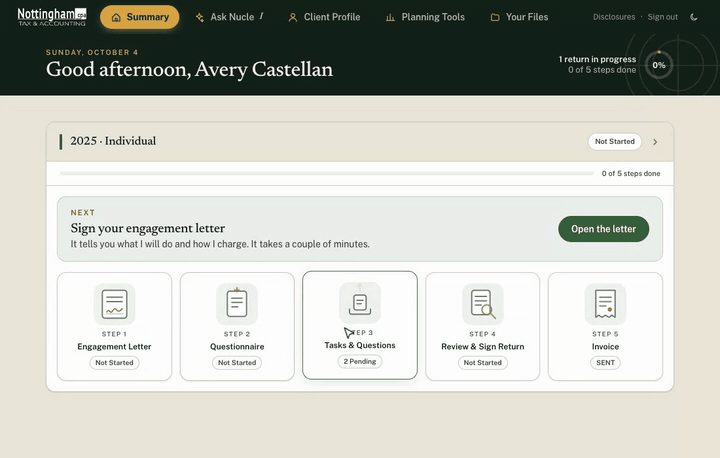Open Your Files
This screenshot has width=720, height=458.
tap(519, 17)
